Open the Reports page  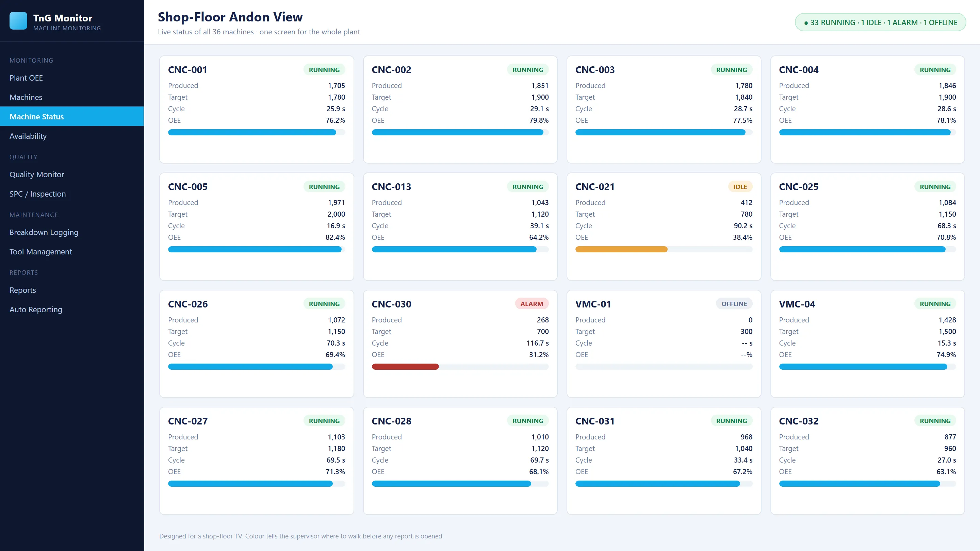72,290
